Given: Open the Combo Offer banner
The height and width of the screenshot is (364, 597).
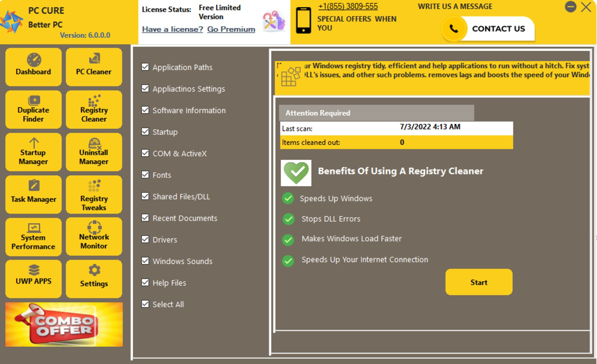Looking at the screenshot, I should point(64,324).
